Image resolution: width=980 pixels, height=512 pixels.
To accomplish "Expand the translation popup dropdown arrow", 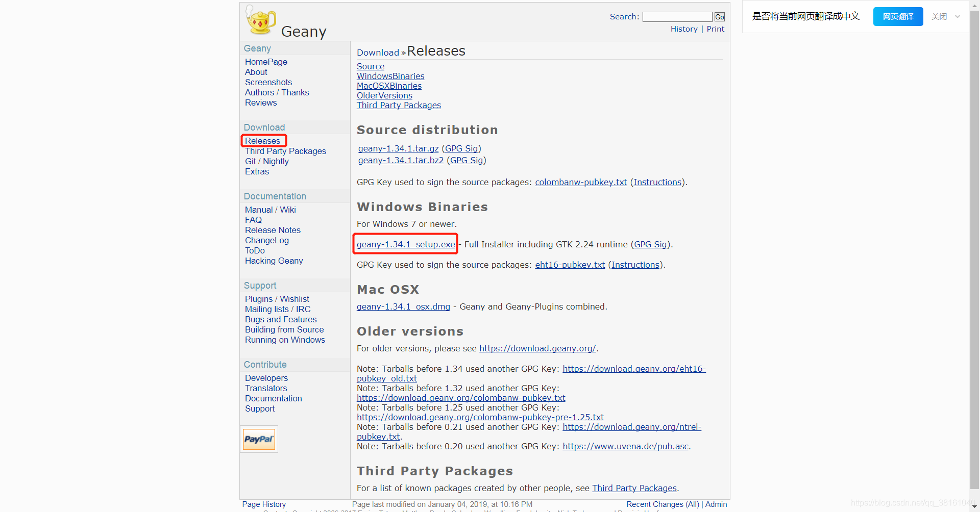I will 958,16.
